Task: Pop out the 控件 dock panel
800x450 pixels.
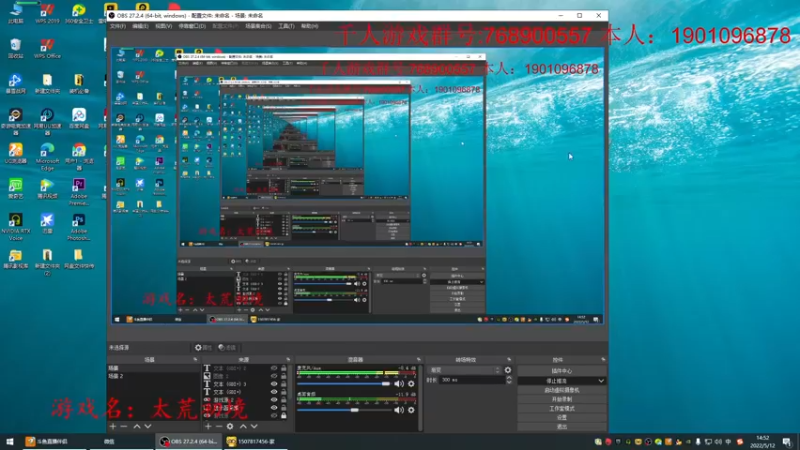Action: [x=603, y=360]
